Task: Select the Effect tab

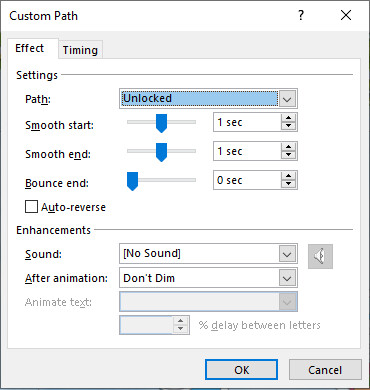Action: click(x=30, y=48)
